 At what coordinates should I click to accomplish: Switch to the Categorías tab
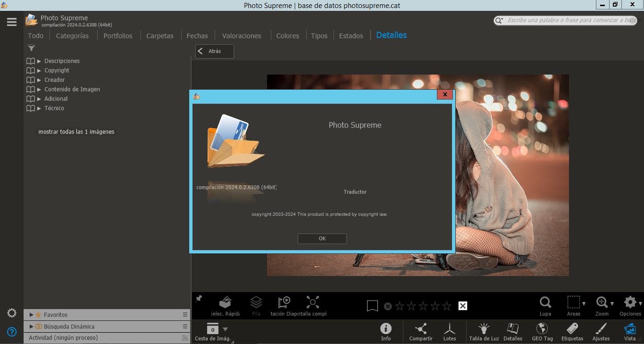[72, 36]
